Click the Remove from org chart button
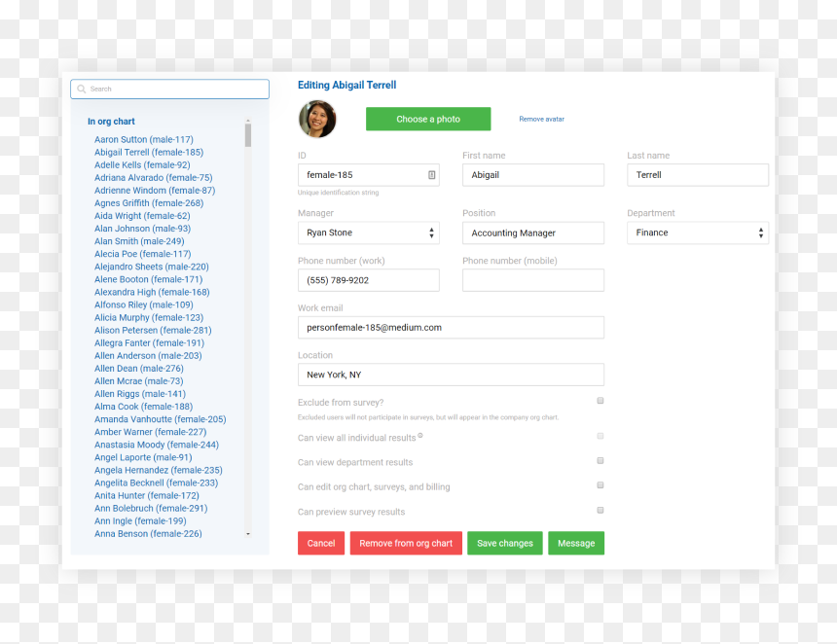The width and height of the screenshot is (837, 644). coord(406,543)
